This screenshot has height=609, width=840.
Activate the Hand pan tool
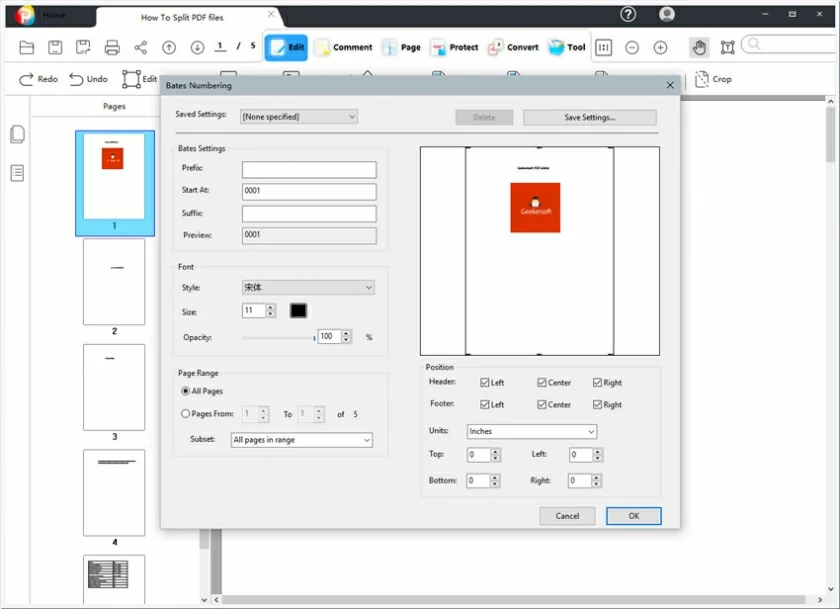point(700,47)
